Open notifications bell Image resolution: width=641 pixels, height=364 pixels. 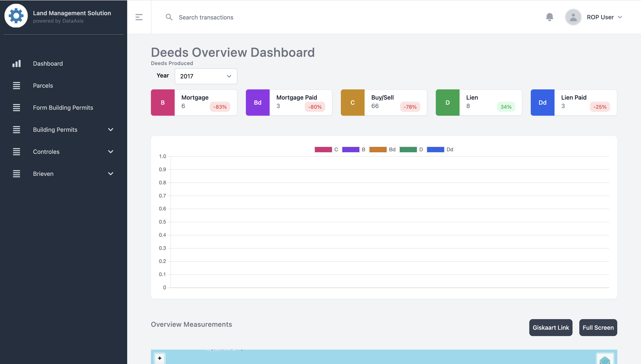point(549,17)
